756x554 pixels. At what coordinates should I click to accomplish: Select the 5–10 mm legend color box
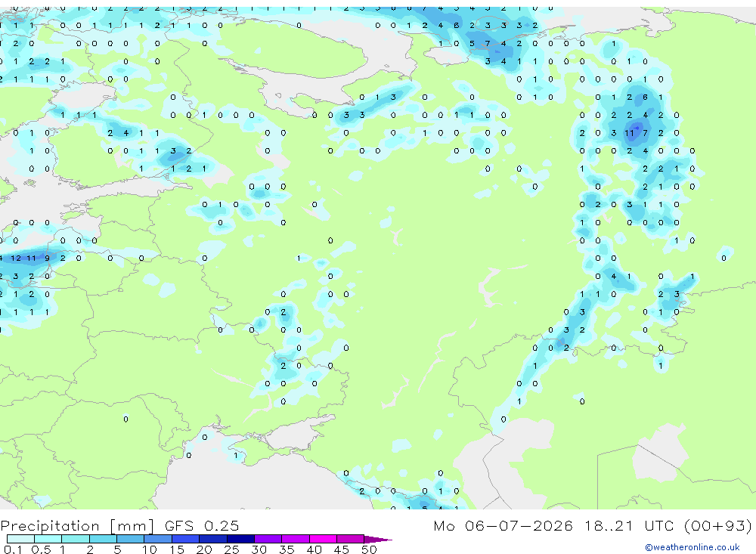(x=130, y=539)
